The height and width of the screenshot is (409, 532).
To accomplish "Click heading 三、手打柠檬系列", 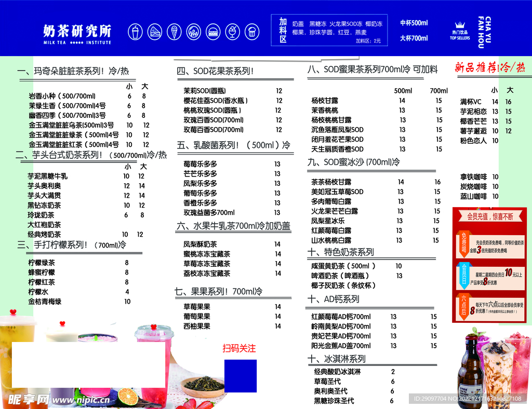I will (x=72, y=245).
